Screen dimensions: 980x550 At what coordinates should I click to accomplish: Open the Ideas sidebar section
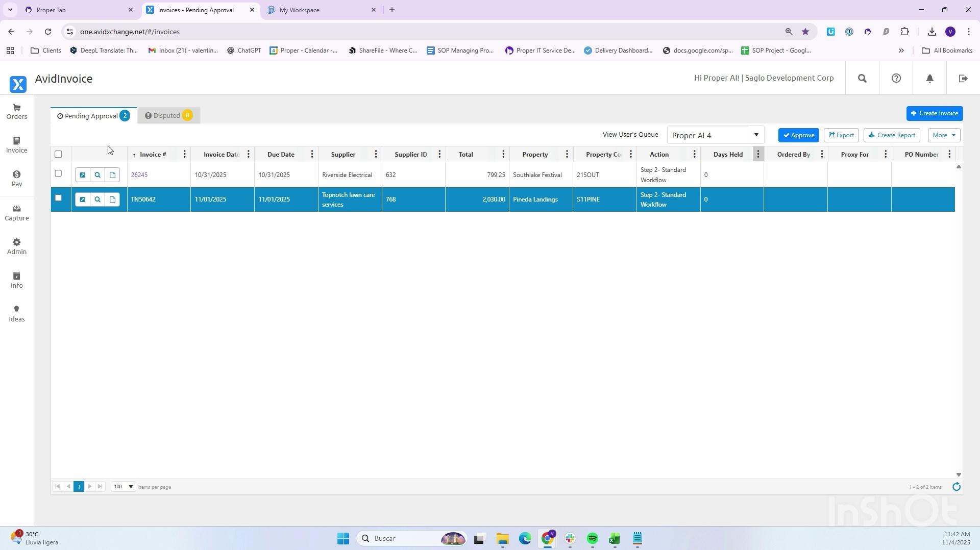(17, 314)
